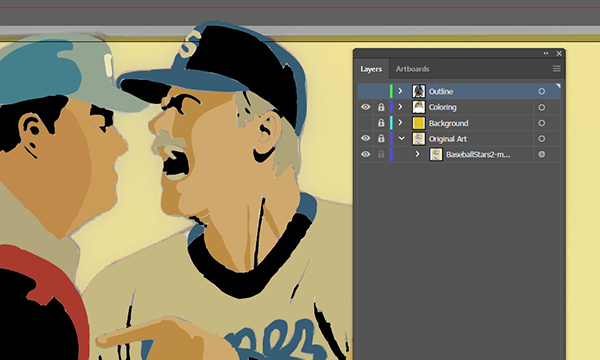Close the Layers panel

click(x=559, y=54)
